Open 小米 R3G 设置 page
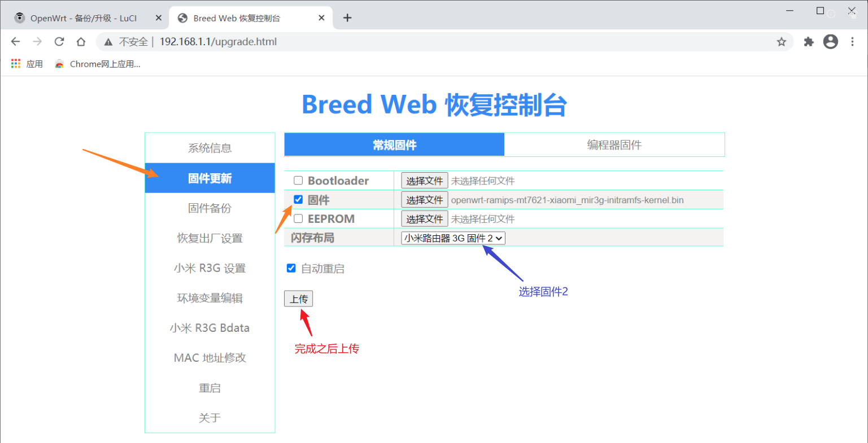Viewport: 868px width, 443px height. 210,268
